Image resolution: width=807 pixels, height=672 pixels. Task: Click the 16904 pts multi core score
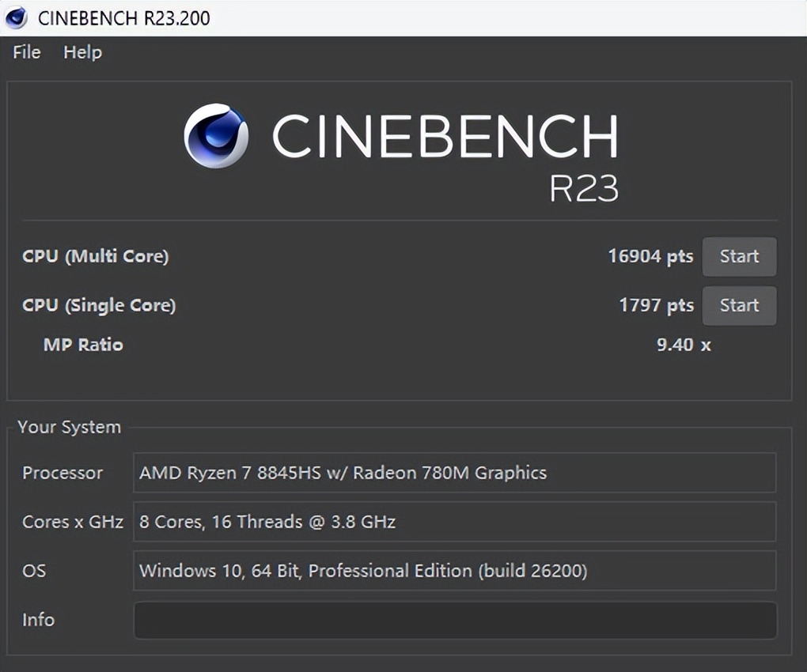650,256
